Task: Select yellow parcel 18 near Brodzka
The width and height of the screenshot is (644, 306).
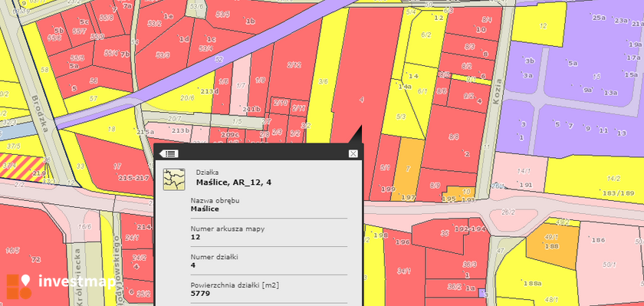Action: coord(111,129)
